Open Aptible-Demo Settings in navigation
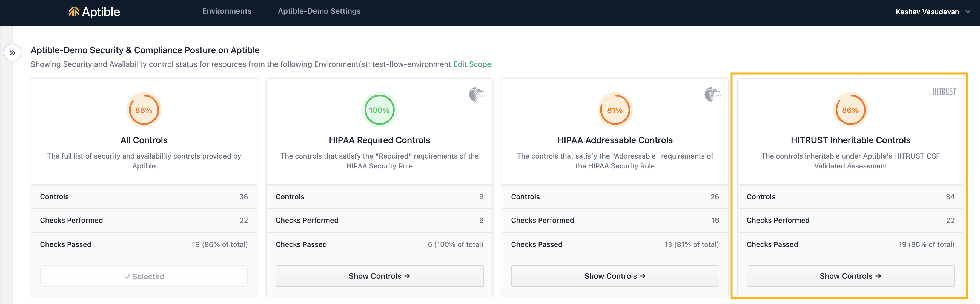Screen dimensions: 980x304 click(319, 11)
